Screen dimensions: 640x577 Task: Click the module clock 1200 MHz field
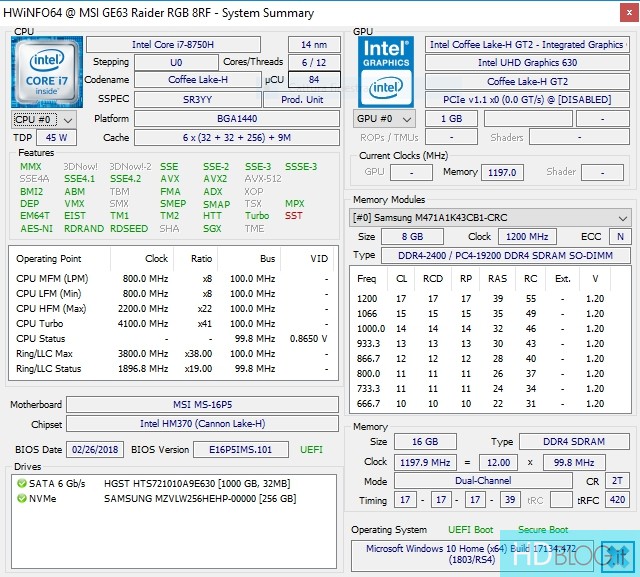(x=527, y=237)
